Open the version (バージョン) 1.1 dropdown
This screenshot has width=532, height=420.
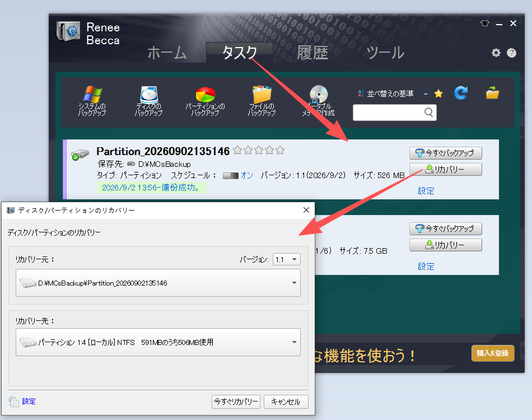[x=287, y=259]
